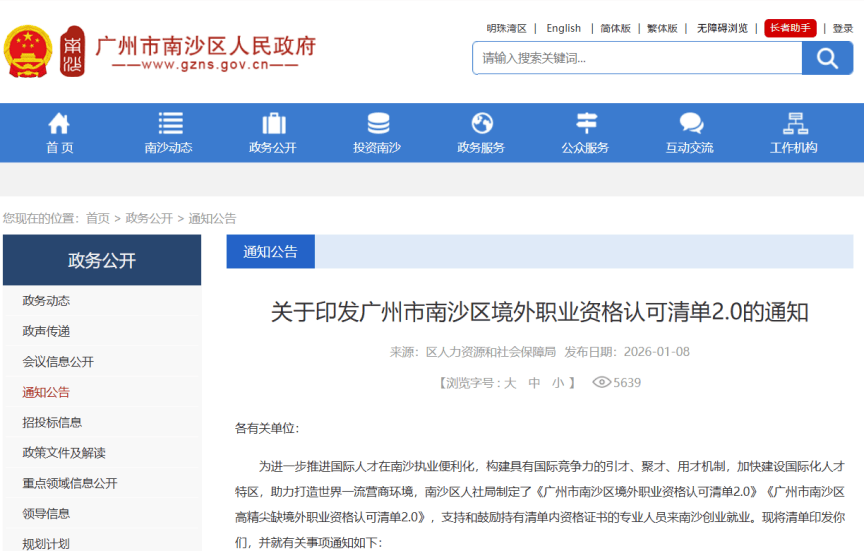Screen dimensions: 864x551
Task: Open 政务服务 navigation label
Action: click(480, 148)
